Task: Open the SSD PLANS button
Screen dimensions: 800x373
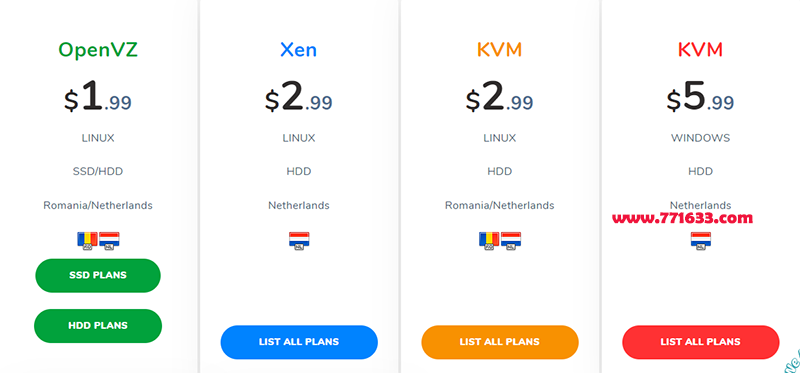Action: [x=98, y=276]
